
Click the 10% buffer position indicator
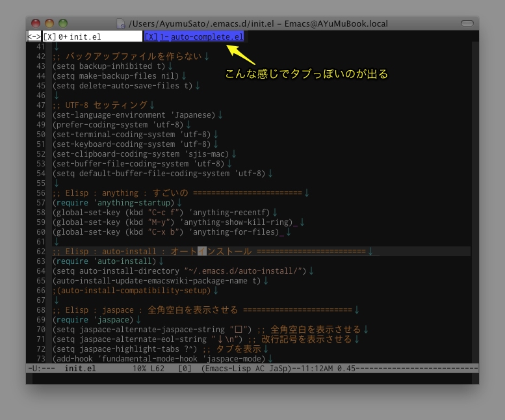pos(139,369)
